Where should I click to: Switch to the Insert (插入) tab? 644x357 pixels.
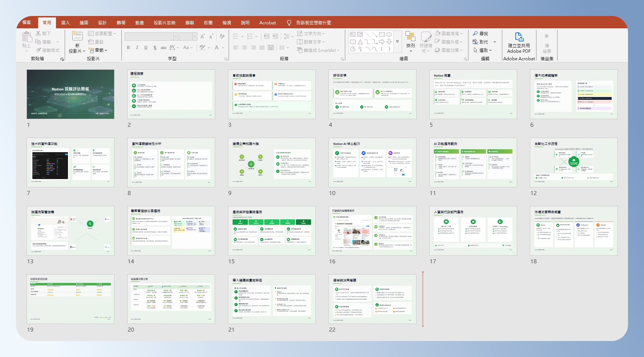pos(65,23)
